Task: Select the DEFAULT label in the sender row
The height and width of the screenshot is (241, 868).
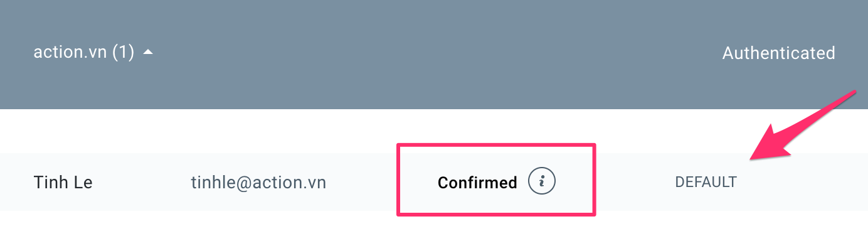Action: (x=706, y=183)
